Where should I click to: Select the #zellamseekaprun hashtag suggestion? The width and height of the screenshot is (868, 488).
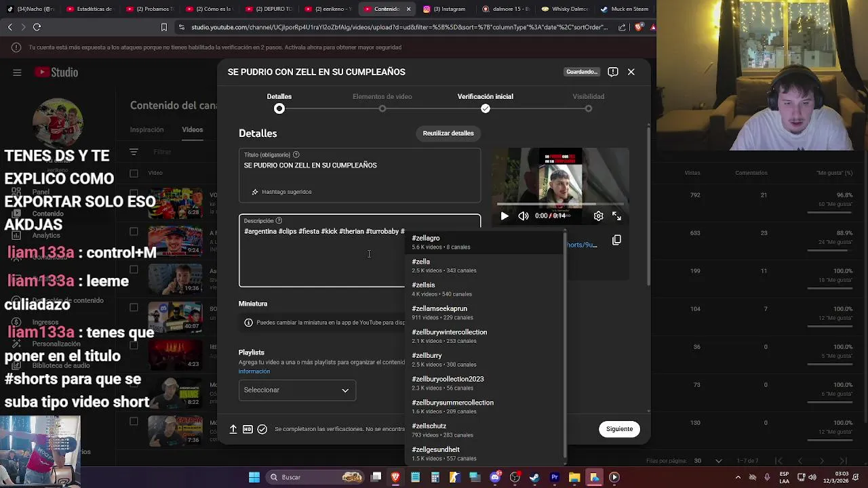tap(484, 312)
